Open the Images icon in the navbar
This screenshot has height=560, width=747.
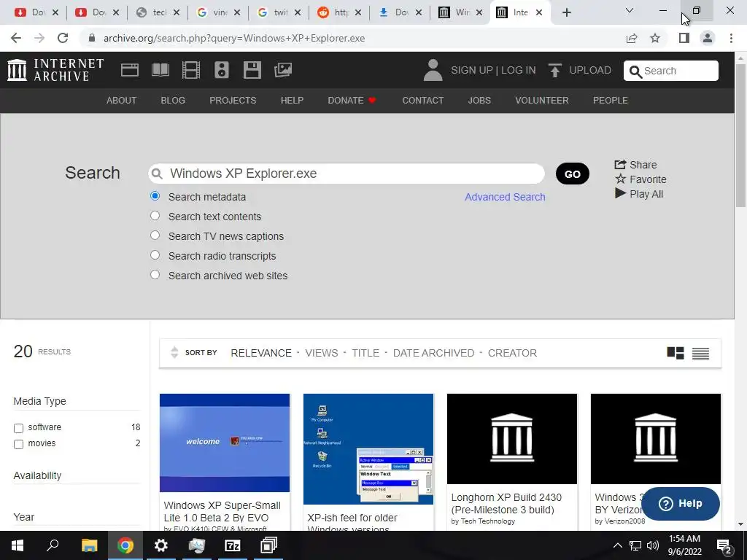tap(283, 70)
